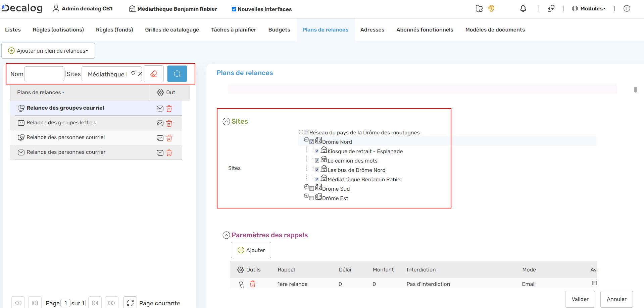The width and height of the screenshot is (644, 308).
Task: Collapse the Paramètres des rappels section
Action: pos(227,235)
